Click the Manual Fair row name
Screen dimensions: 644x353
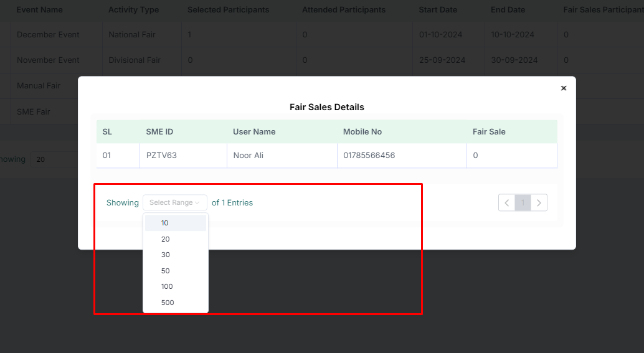(39, 86)
